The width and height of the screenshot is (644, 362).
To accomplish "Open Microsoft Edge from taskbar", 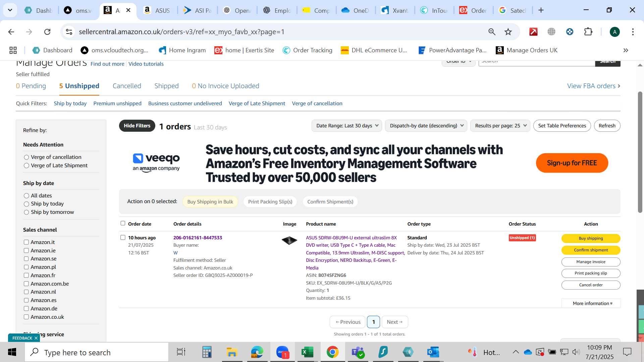I will (257, 352).
